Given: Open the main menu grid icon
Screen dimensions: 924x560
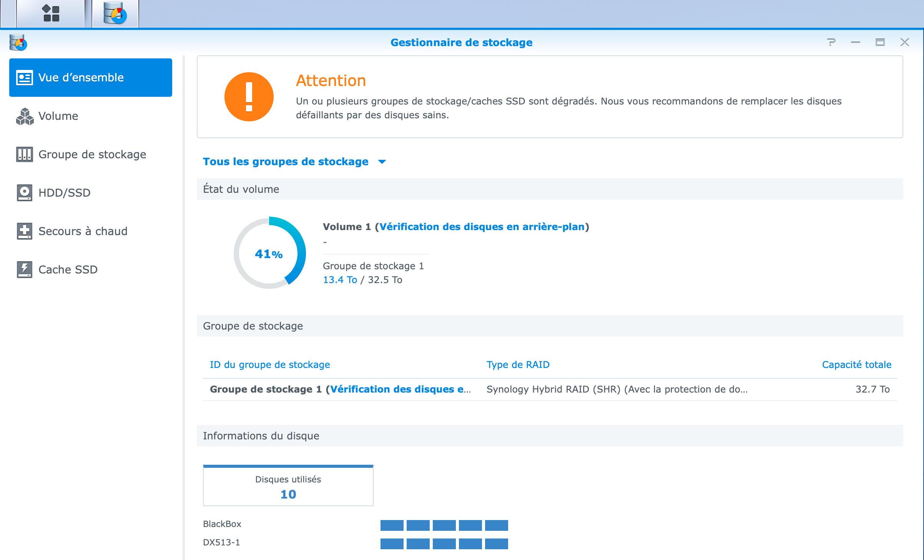Looking at the screenshot, I should coord(51,13).
